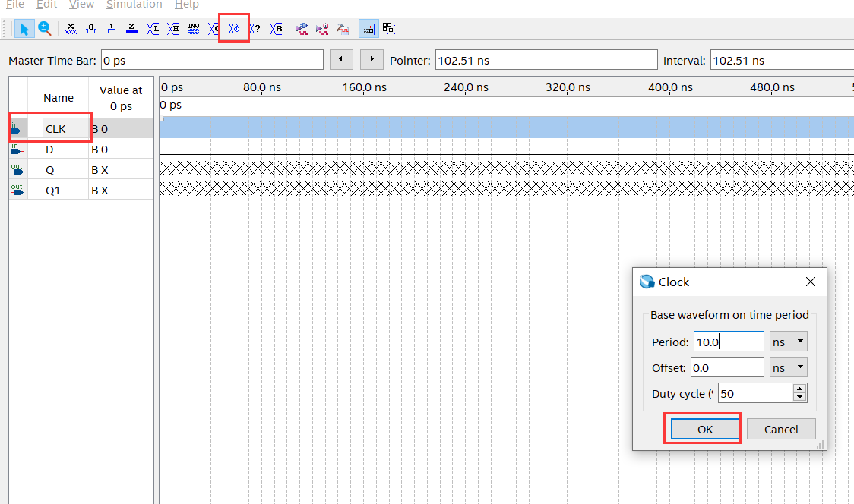Activate the Zoom tool magnifier
The width and height of the screenshot is (854, 504).
[45, 29]
